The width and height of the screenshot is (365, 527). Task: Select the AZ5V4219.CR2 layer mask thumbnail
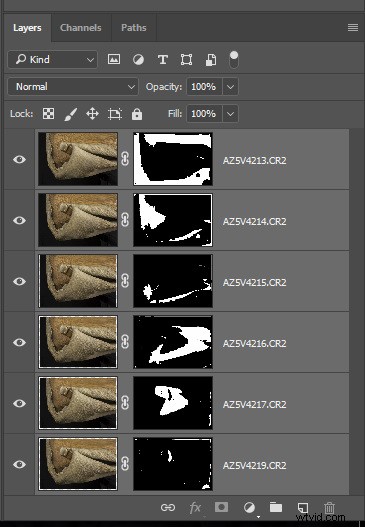click(173, 464)
